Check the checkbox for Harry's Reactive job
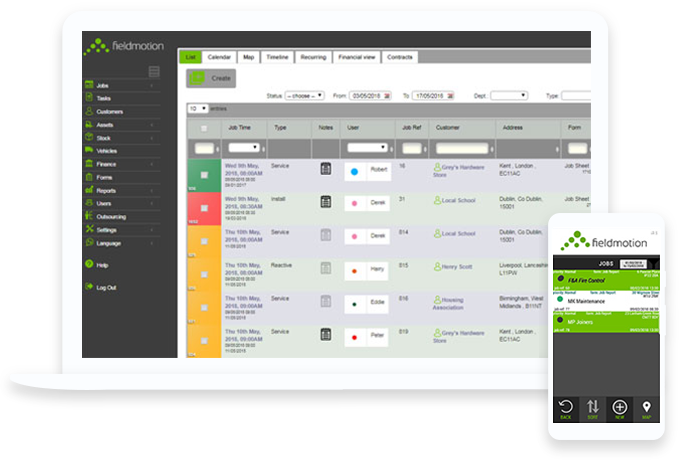Image resolution: width=680 pixels, height=460 pixels. (204, 274)
